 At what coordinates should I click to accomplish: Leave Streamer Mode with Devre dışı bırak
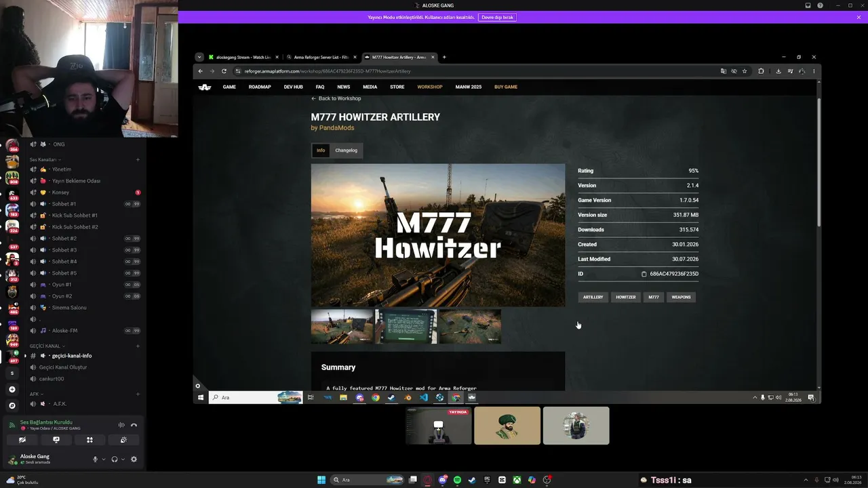click(498, 17)
